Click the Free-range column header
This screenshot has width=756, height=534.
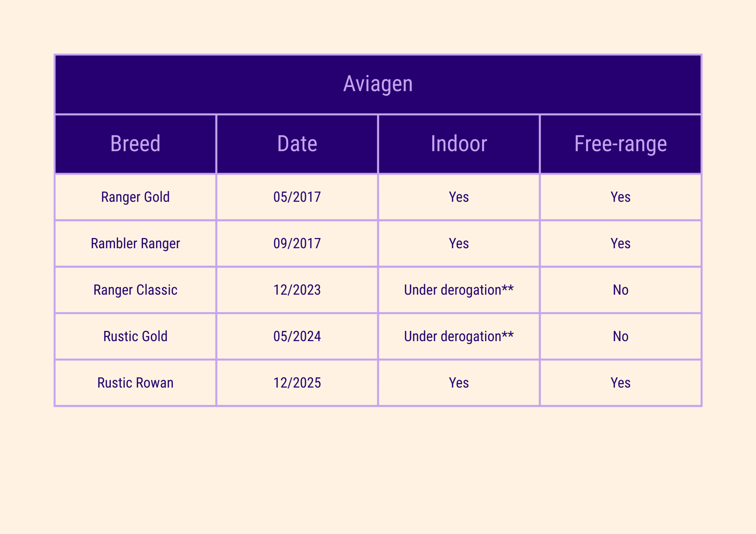[620, 144]
